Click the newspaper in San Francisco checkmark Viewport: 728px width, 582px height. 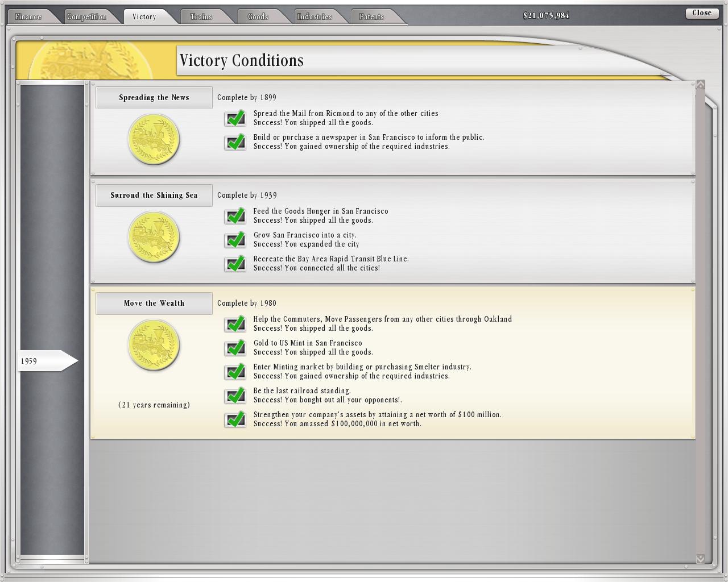(235, 142)
